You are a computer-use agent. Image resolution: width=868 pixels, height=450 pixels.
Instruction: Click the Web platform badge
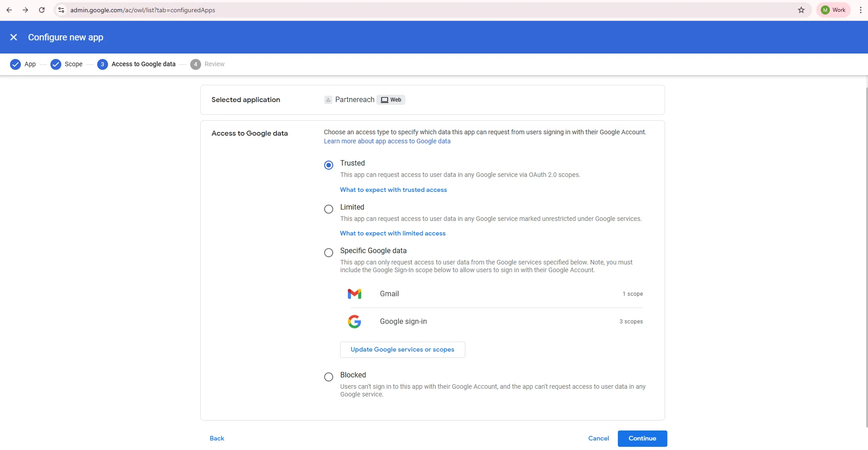tap(391, 100)
